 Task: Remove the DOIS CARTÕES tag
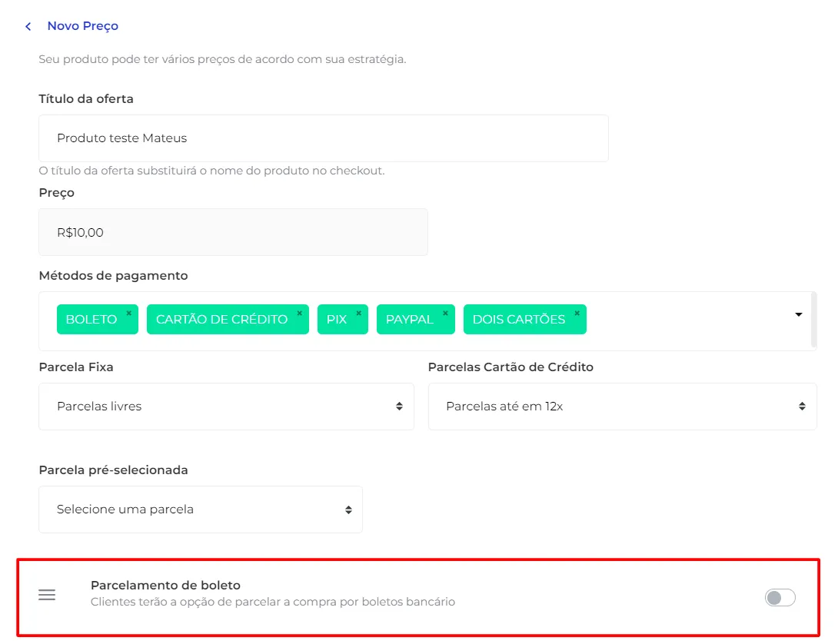coord(577,314)
